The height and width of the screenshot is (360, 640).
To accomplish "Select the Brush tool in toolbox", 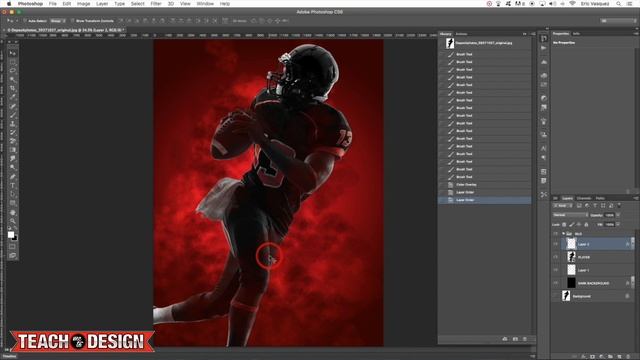I will coord(13,115).
